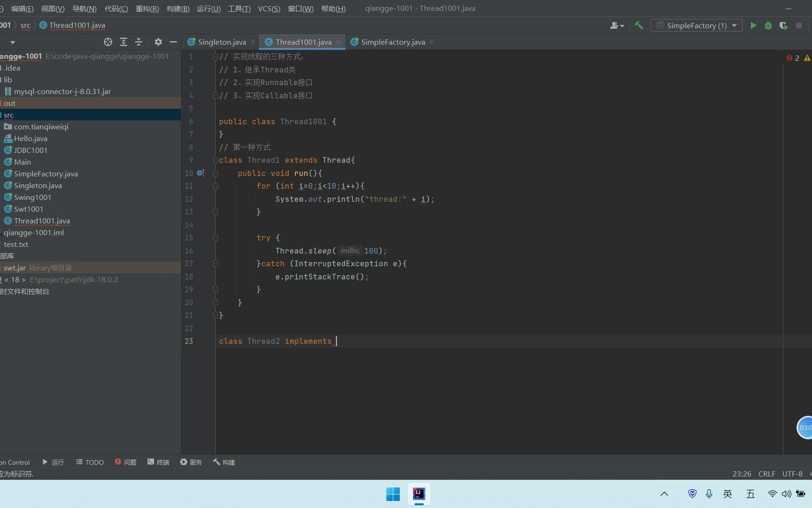Click the security shield tray icon
This screenshot has width=812, height=508.
point(692,493)
